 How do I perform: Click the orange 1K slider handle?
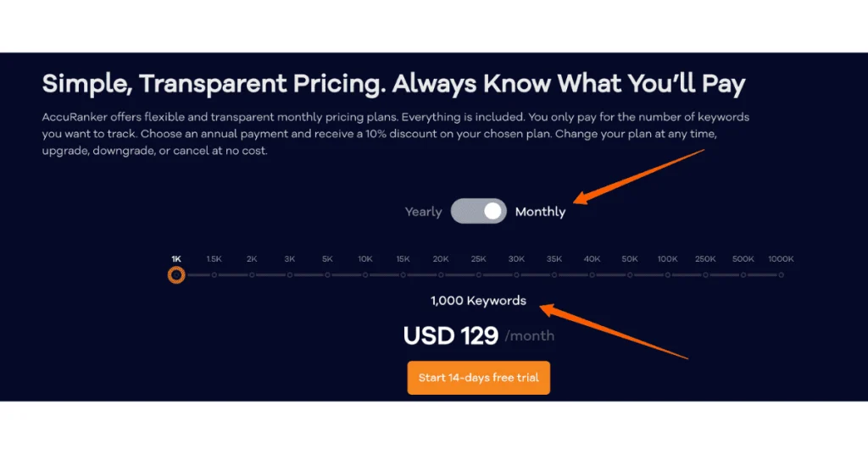[x=176, y=274]
